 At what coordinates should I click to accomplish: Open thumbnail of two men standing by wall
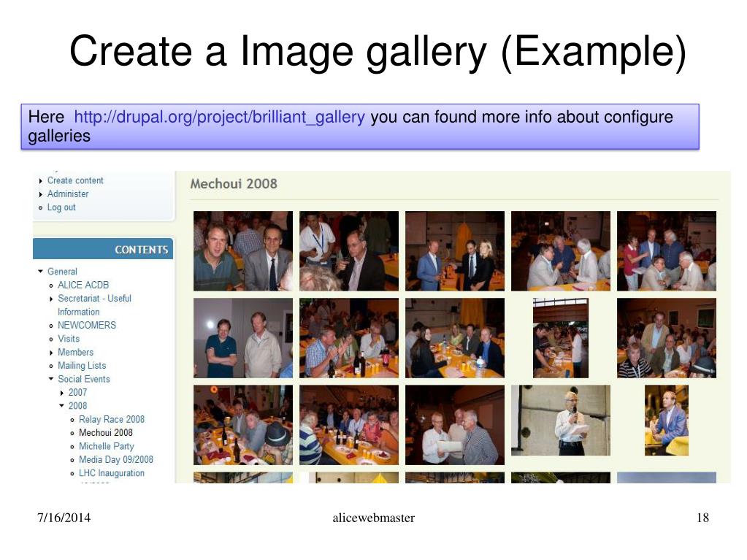(243, 338)
